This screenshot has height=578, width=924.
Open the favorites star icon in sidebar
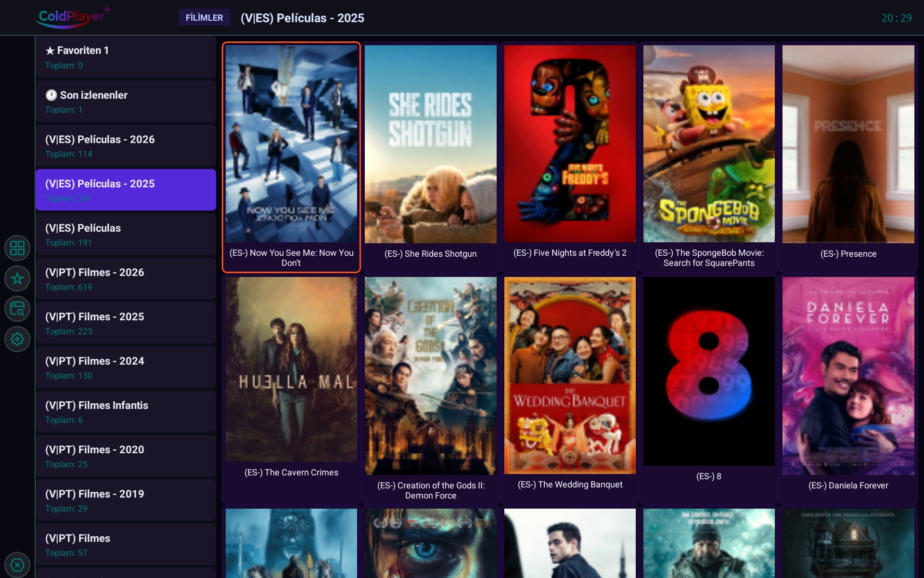pyautogui.click(x=17, y=278)
